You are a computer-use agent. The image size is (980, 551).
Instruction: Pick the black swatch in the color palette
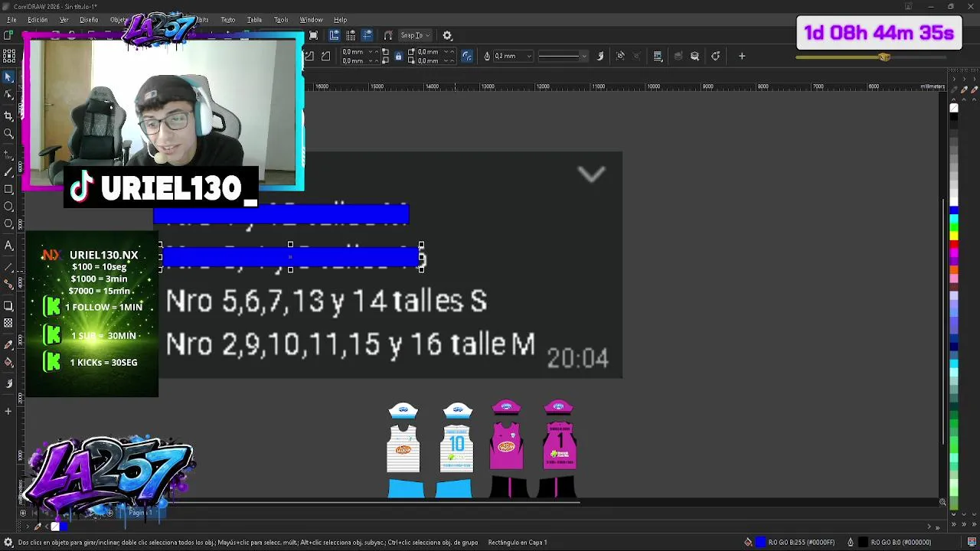tap(954, 117)
